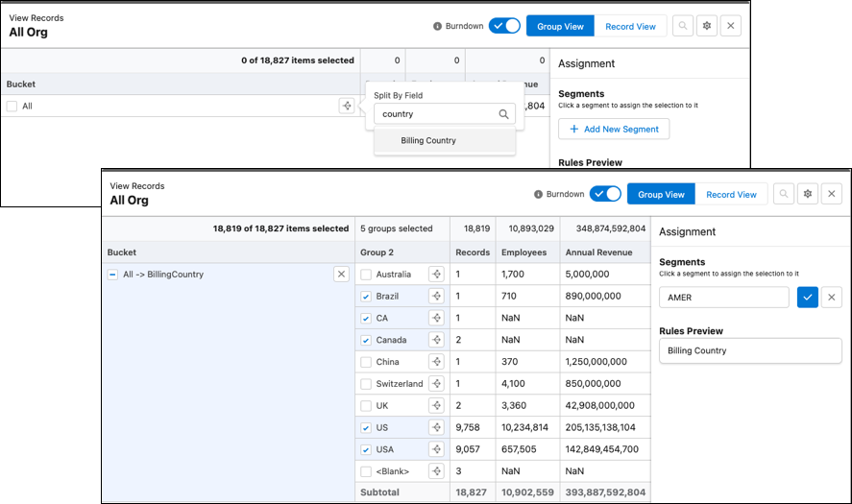Check the China checkbox
The height and width of the screenshot is (504, 852).
click(366, 362)
